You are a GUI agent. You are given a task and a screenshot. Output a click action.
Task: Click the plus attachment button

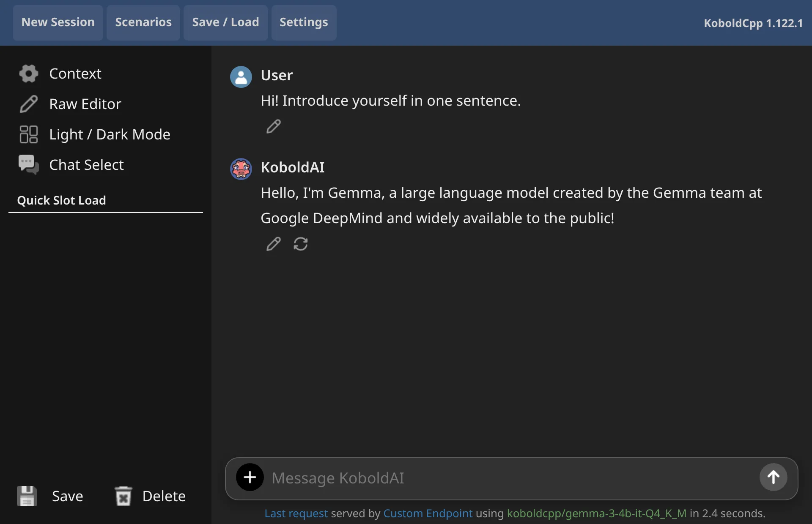coord(250,478)
